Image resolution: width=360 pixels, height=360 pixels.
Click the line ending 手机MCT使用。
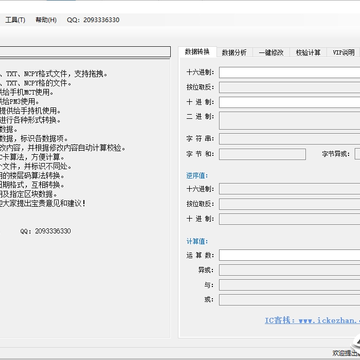pyautogui.click(x=27, y=92)
